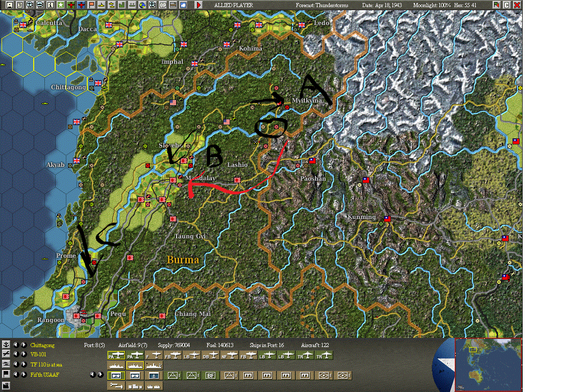Open the report list icon in top toolbar
588x392 pixels.
point(20,5)
